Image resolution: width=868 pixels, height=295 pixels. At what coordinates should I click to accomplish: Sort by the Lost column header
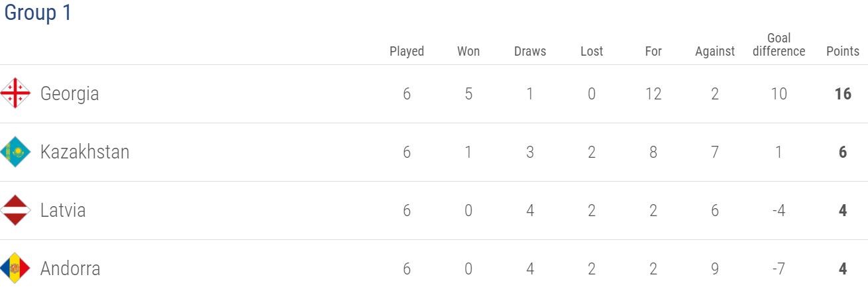592,51
